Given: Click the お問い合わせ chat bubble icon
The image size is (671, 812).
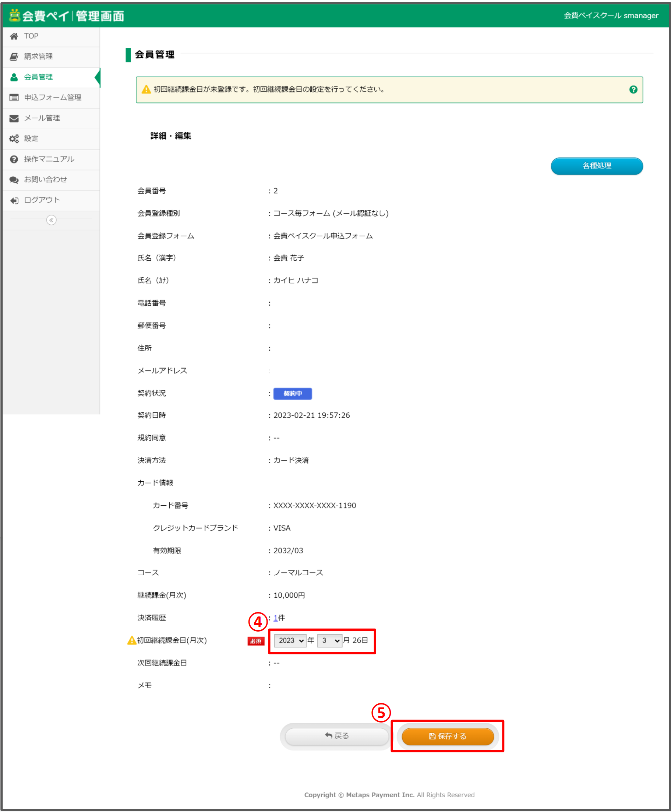Looking at the screenshot, I should point(14,180).
